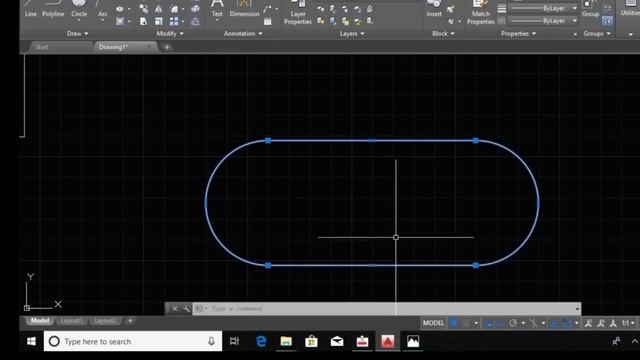Image resolution: width=640 pixels, height=360 pixels.
Task: Open Microsoft Edge from taskbar
Action: pyautogui.click(x=261, y=341)
